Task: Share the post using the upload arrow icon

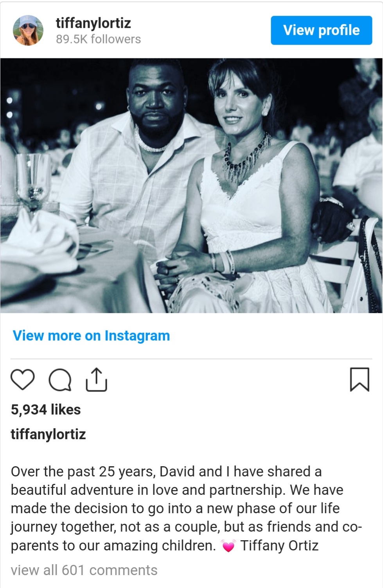Action: point(96,379)
